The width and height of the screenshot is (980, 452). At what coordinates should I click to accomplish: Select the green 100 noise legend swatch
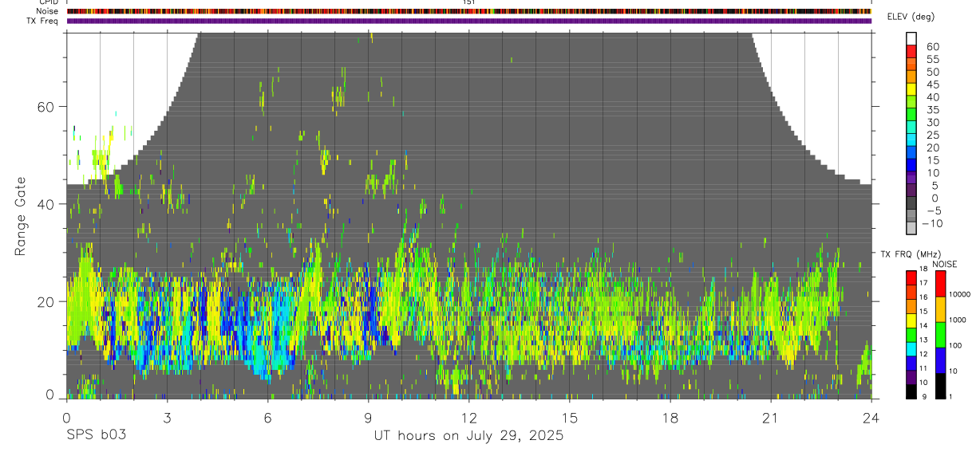tap(940, 335)
